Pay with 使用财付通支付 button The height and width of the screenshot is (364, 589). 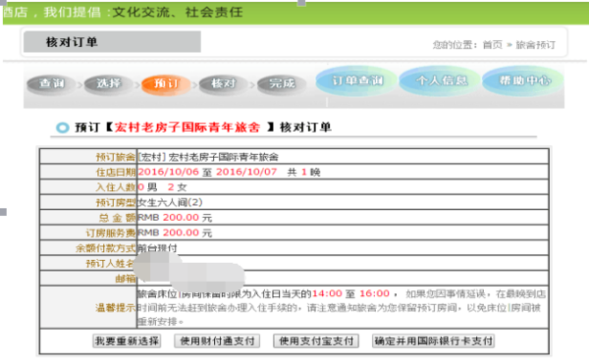(217, 341)
